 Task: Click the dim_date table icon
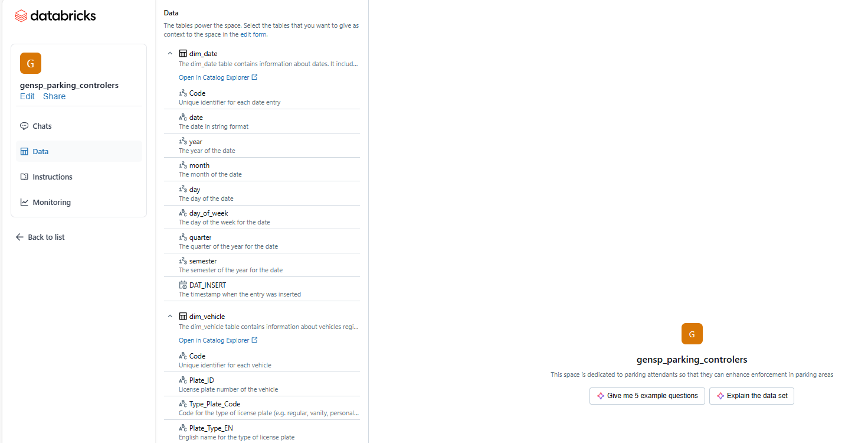[x=183, y=54]
